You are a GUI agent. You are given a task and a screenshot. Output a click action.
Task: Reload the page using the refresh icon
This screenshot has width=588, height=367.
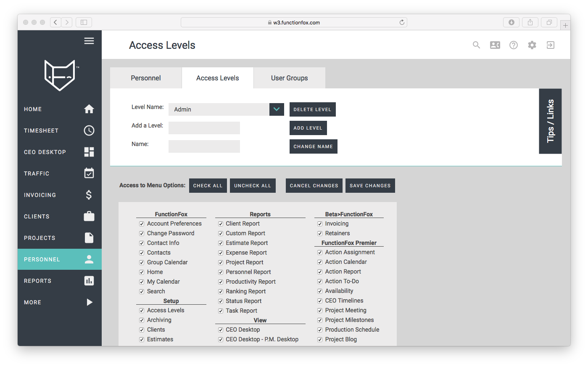click(402, 22)
